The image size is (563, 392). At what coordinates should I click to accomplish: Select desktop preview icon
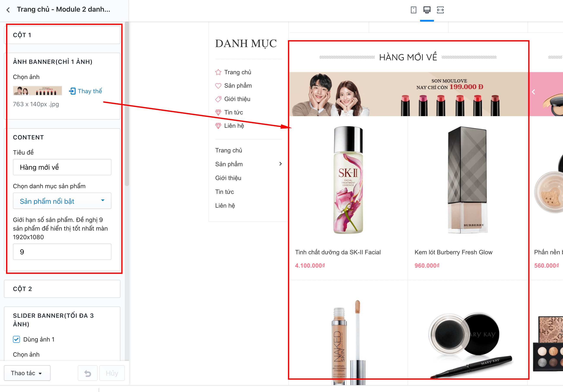[x=427, y=10]
